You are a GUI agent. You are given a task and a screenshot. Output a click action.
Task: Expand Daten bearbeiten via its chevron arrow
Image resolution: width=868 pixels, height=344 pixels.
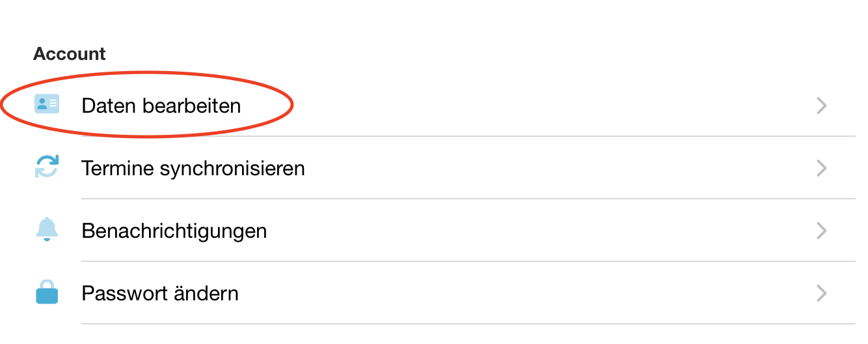[x=822, y=106]
